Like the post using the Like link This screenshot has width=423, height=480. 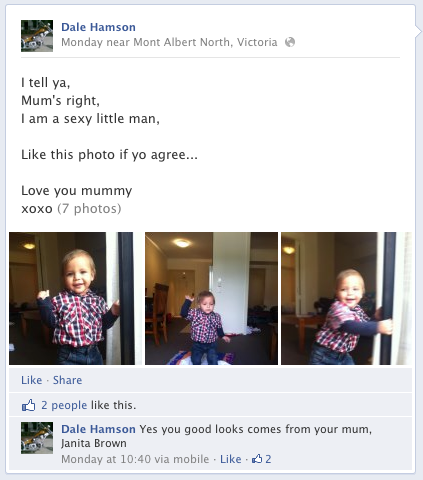click(32, 380)
